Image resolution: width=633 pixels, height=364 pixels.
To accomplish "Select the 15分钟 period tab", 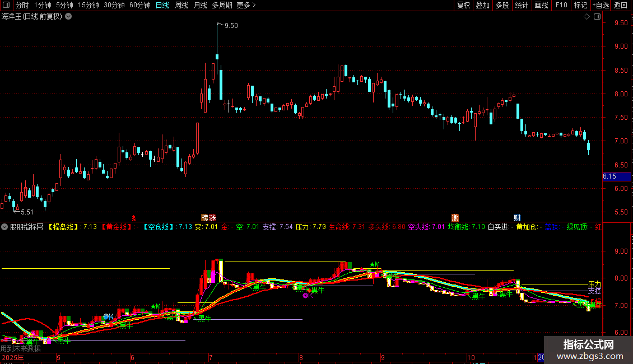I will click(x=88, y=5).
